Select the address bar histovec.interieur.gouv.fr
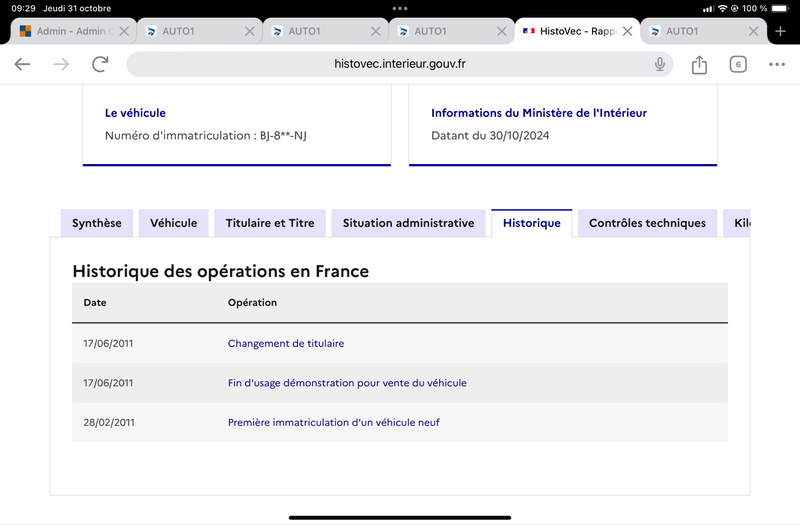Viewport: 800px width, 525px height. [x=399, y=64]
